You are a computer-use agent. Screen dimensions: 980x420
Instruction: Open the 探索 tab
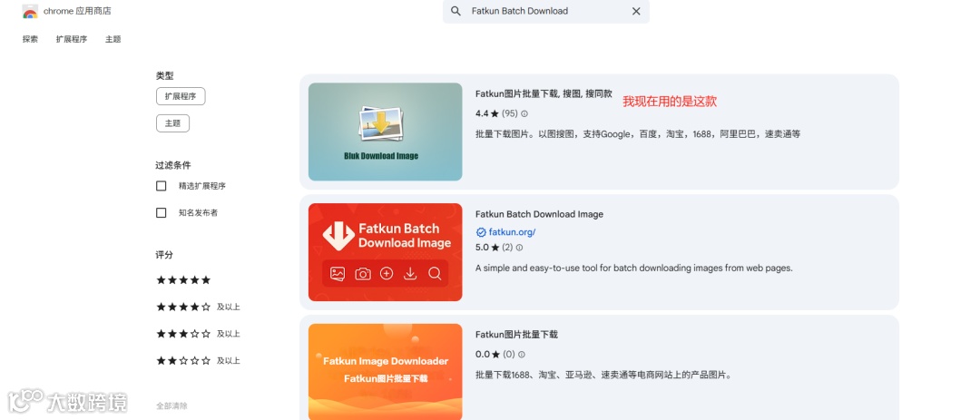(30, 39)
